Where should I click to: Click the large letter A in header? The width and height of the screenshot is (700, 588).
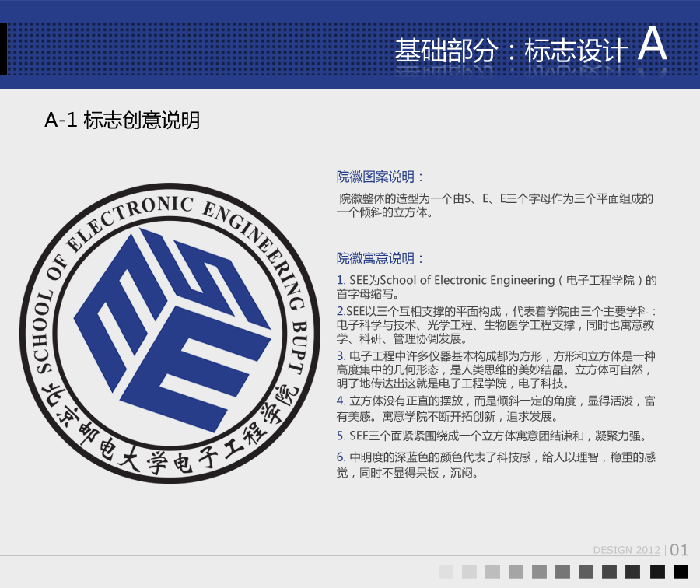coord(653,44)
